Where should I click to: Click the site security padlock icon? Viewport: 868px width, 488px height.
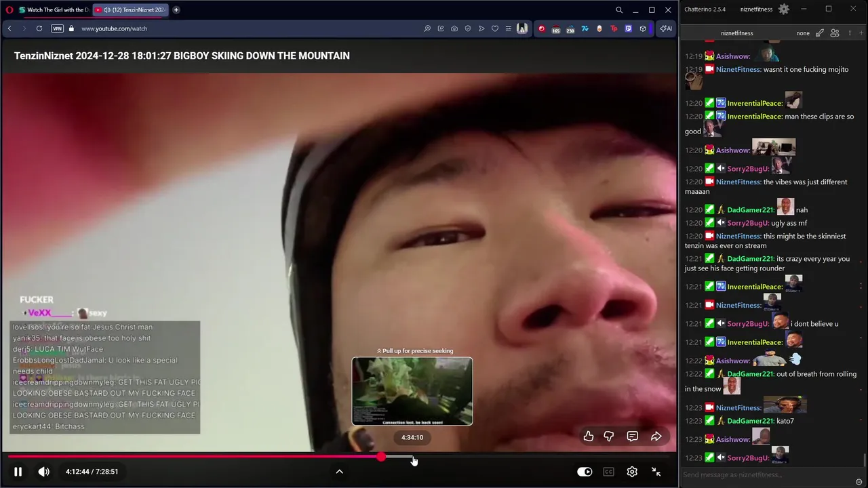pos(71,28)
